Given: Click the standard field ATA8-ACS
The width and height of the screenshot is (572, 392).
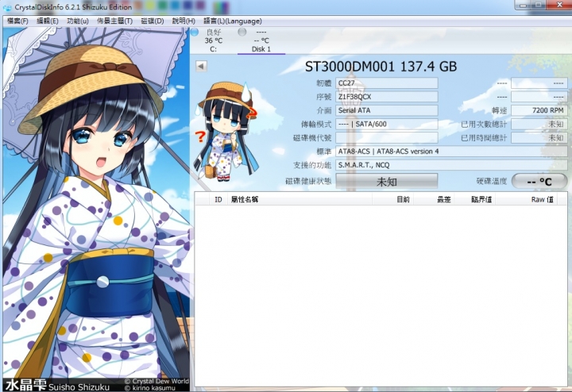Looking at the screenshot, I should (x=451, y=152).
